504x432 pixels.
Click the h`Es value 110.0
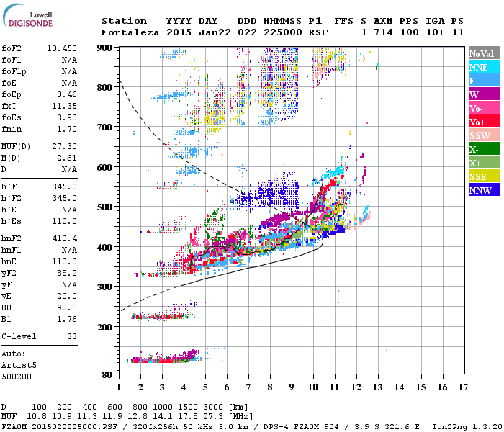(x=64, y=222)
